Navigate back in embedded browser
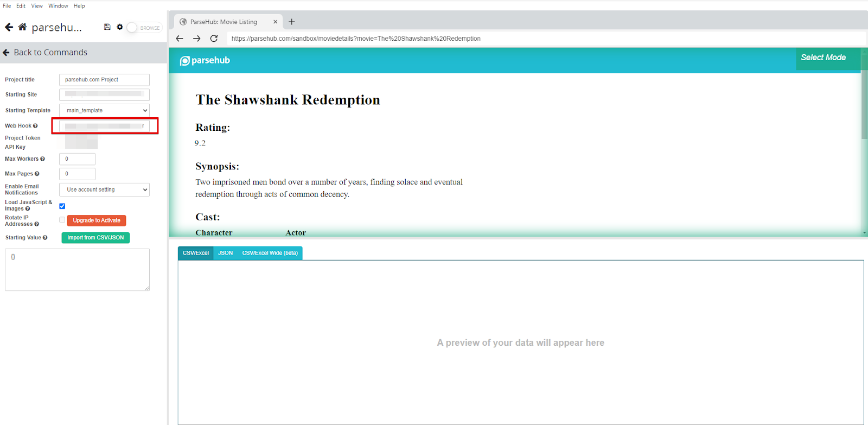Screen dimensions: 868x425 pyautogui.click(x=180, y=39)
